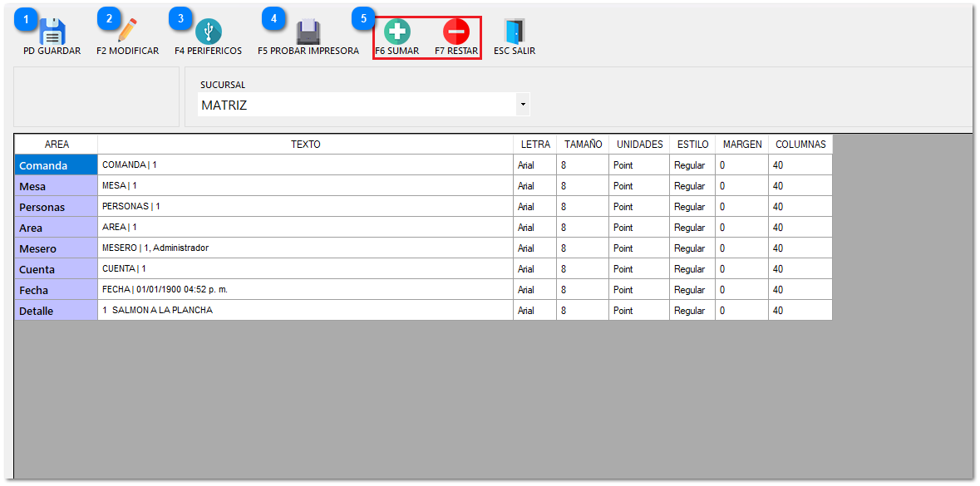Open F4 Perifericos USB icon
The width and height of the screenshot is (980, 486).
pyautogui.click(x=208, y=32)
